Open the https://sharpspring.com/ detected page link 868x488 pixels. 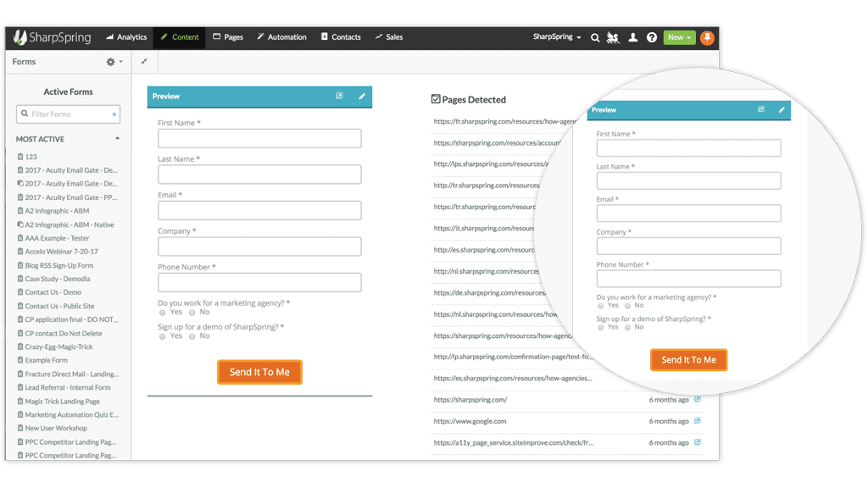(470, 400)
